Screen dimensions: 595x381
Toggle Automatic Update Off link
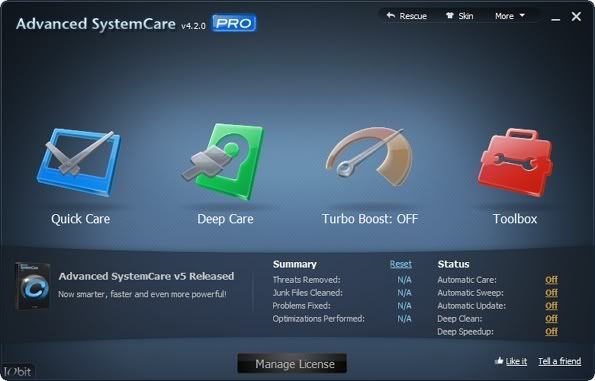tap(551, 306)
